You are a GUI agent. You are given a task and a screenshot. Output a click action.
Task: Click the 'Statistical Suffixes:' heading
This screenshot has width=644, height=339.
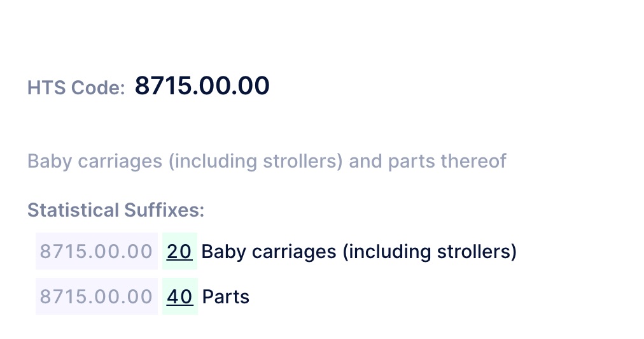pos(116,210)
